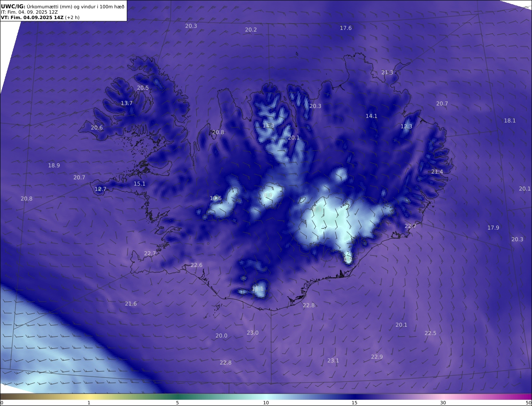Click the 50 tick on the color scale
The height and width of the screenshot is (406, 532).
(x=529, y=403)
